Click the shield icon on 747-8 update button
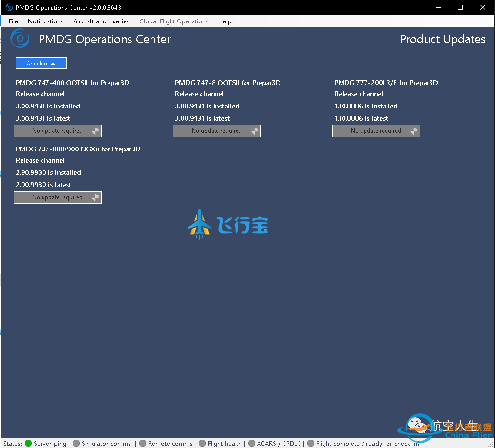495x448 pixels. click(255, 131)
